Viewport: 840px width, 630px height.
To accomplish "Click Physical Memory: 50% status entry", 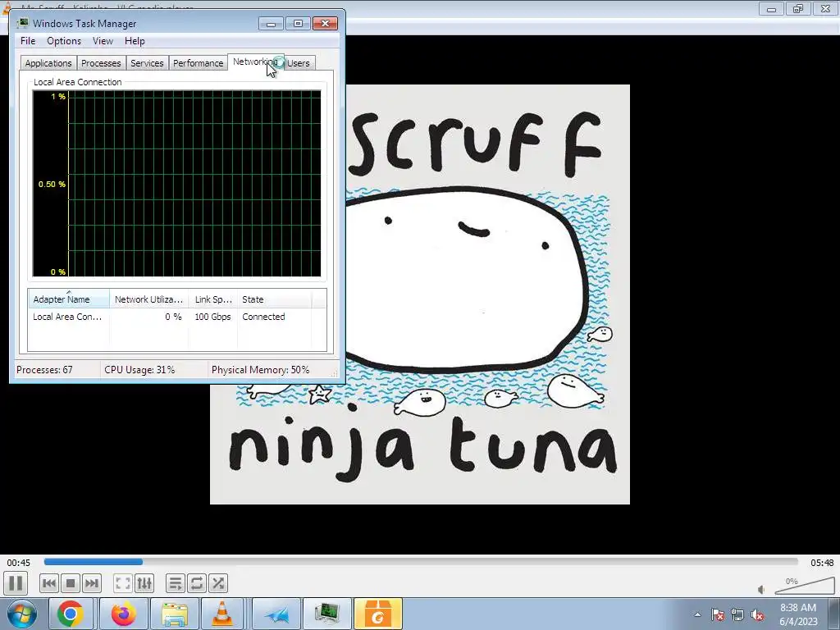I will 260,370.
